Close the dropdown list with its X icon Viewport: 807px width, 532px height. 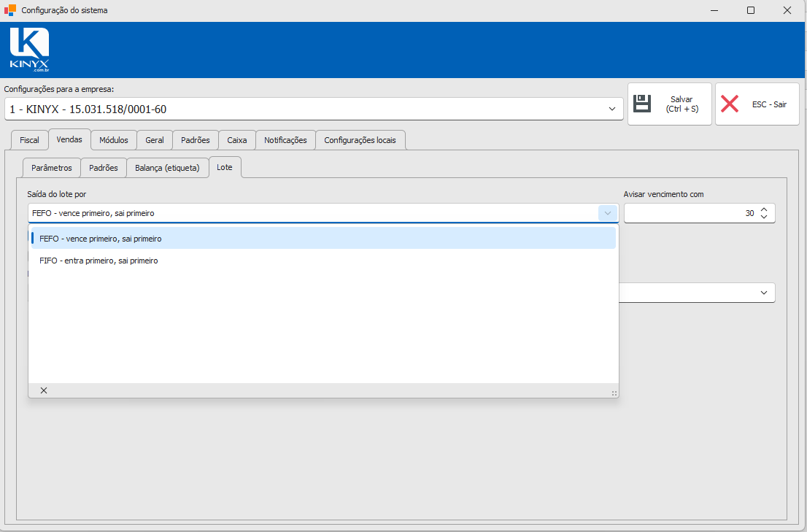pos(44,390)
